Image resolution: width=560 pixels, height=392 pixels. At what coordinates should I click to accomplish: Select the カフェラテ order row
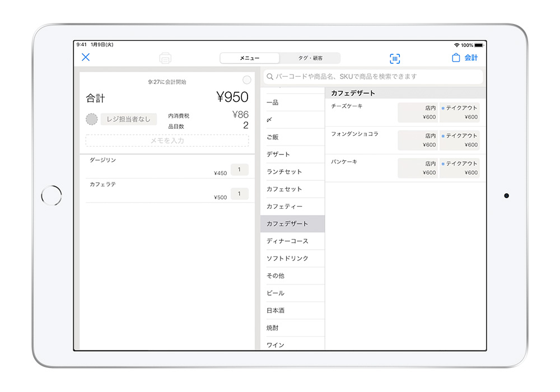(167, 190)
